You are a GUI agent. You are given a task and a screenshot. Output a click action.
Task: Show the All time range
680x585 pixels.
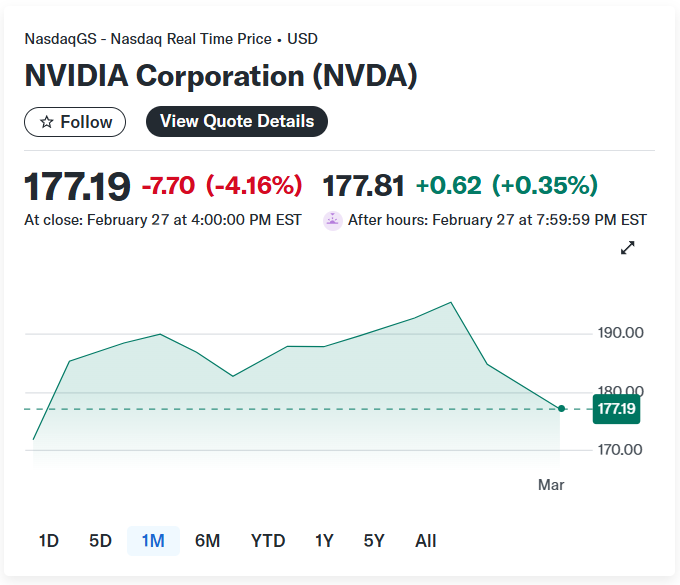[426, 541]
